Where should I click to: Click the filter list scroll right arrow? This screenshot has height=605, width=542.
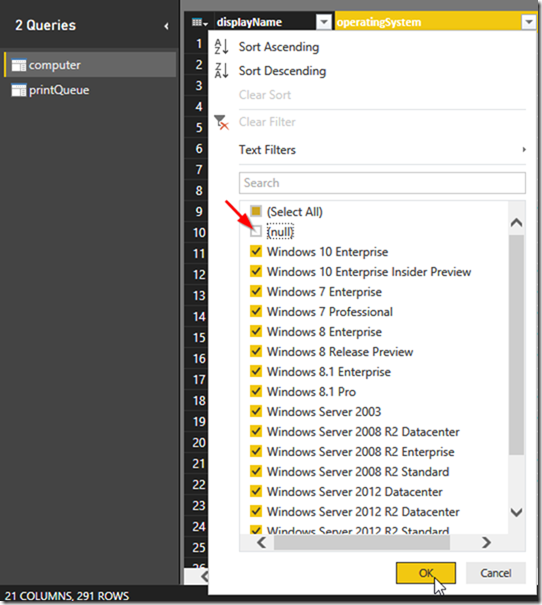point(486,542)
